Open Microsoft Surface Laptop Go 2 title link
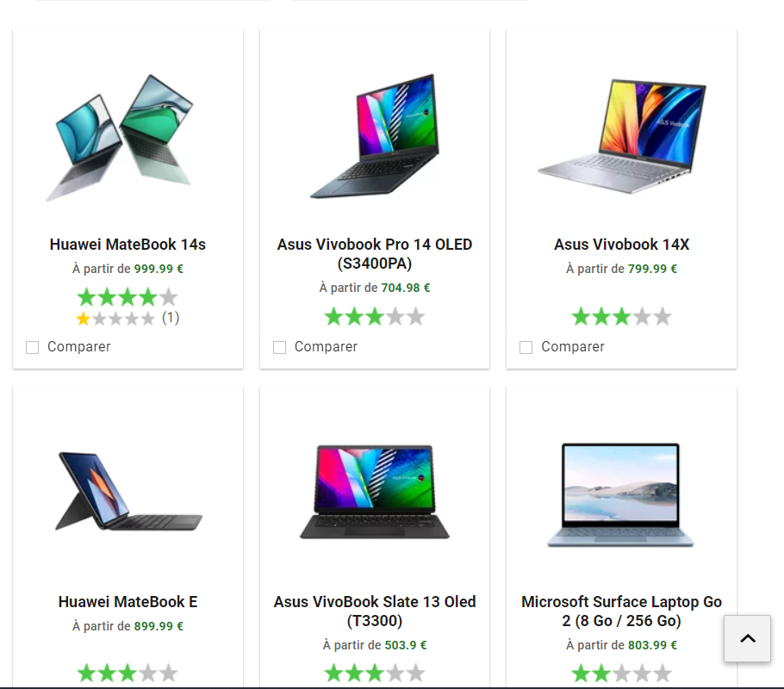This screenshot has width=784, height=689. 621,611
